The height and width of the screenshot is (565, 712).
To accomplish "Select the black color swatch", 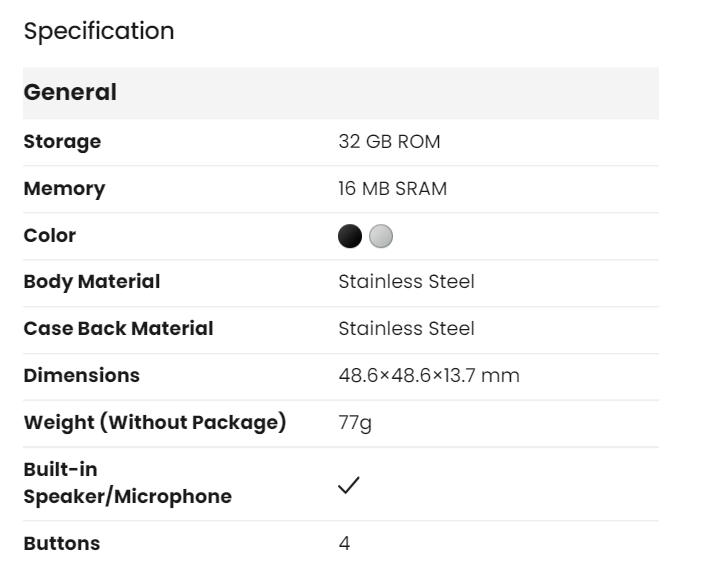I will click(x=351, y=236).
